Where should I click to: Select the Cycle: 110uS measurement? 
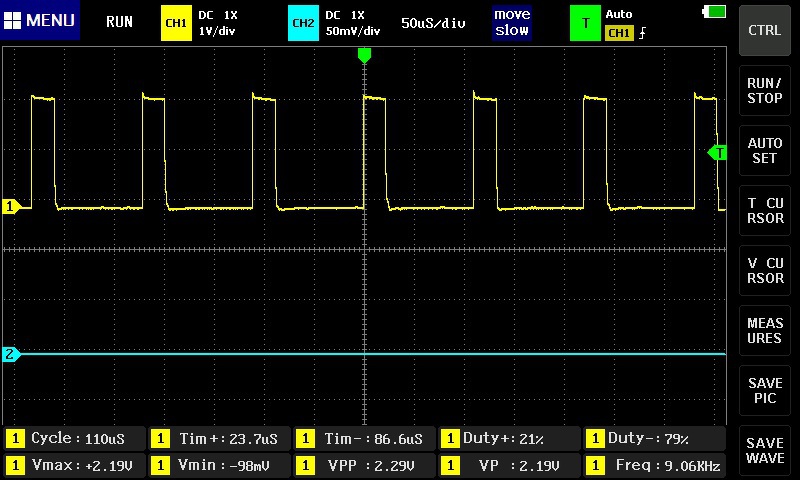click(x=74, y=438)
